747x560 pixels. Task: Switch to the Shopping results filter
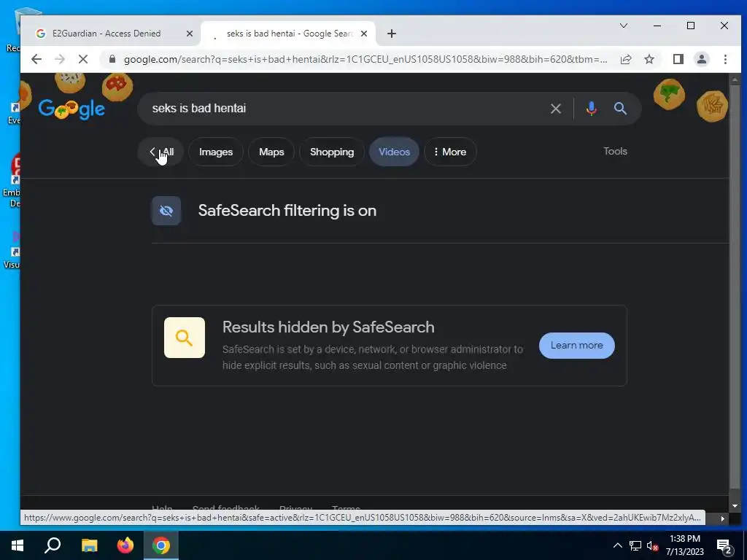click(x=332, y=152)
